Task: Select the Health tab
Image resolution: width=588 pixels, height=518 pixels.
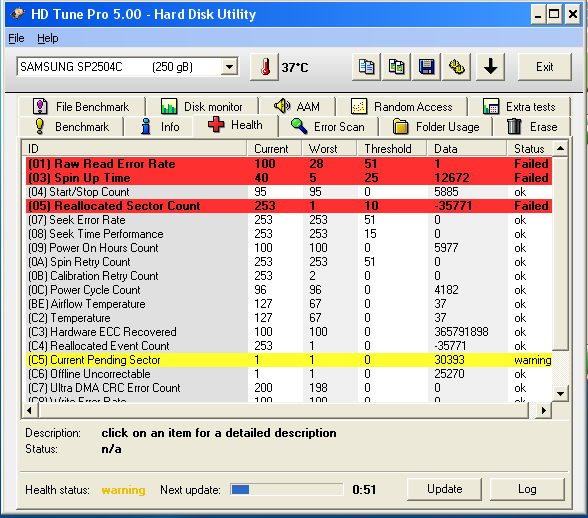Action: [236, 125]
